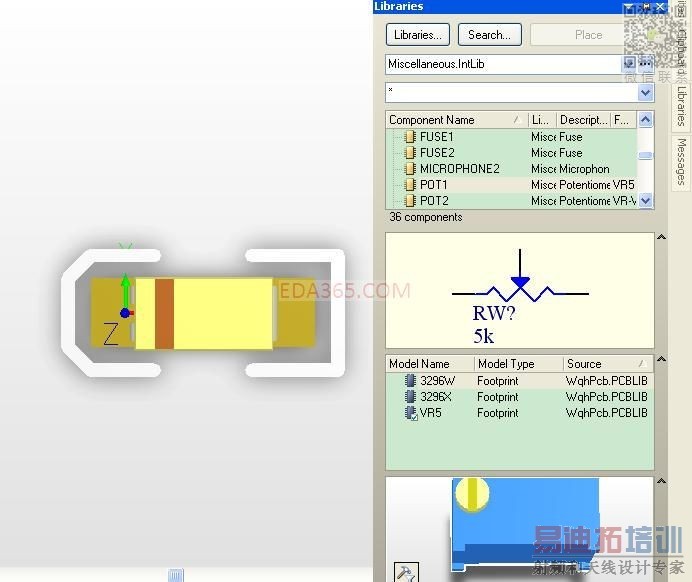Click the orange band on resistor model
The height and width of the screenshot is (582, 692).
[164, 313]
